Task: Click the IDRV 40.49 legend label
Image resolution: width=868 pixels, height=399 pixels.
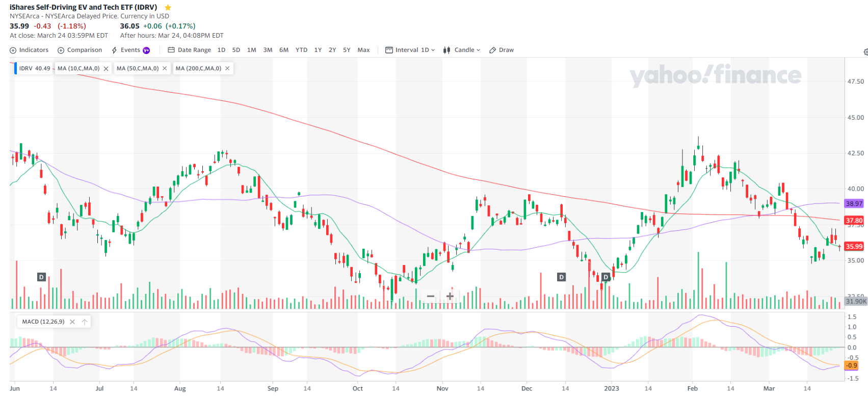Action: [x=35, y=68]
